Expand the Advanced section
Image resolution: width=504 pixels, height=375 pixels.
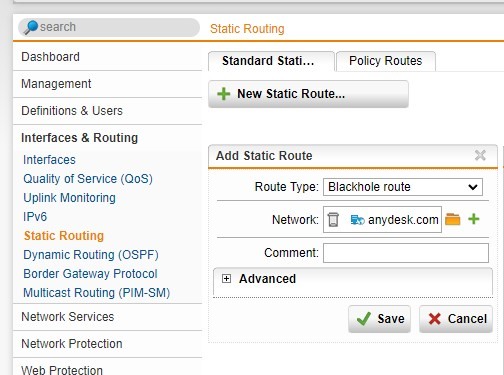(226, 278)
